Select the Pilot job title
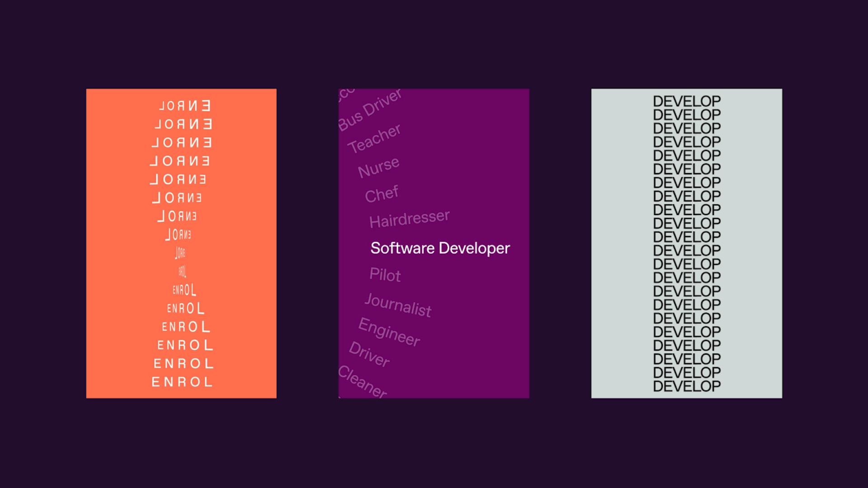The height and width of the screenshot is (488, 868). pyautogui.click(x=385, y=276)
